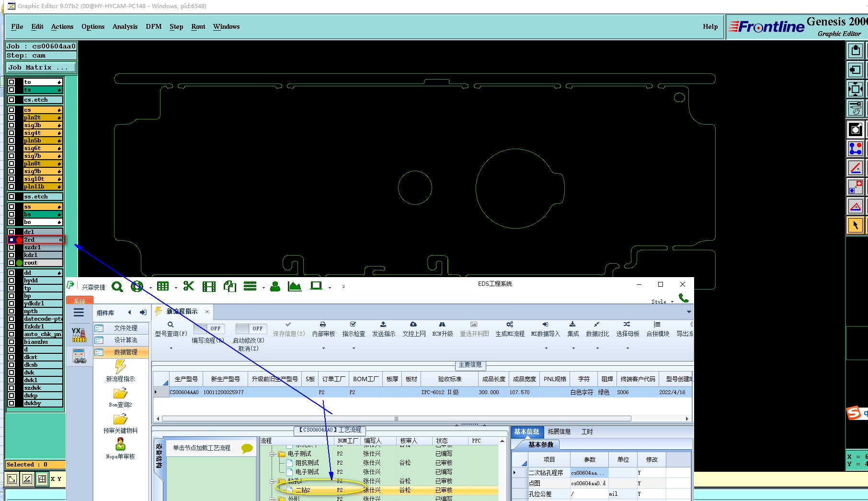This screenshot has height=501, width=868.
Task: Click the ECN升级 icon
Action: coord(442,325)
